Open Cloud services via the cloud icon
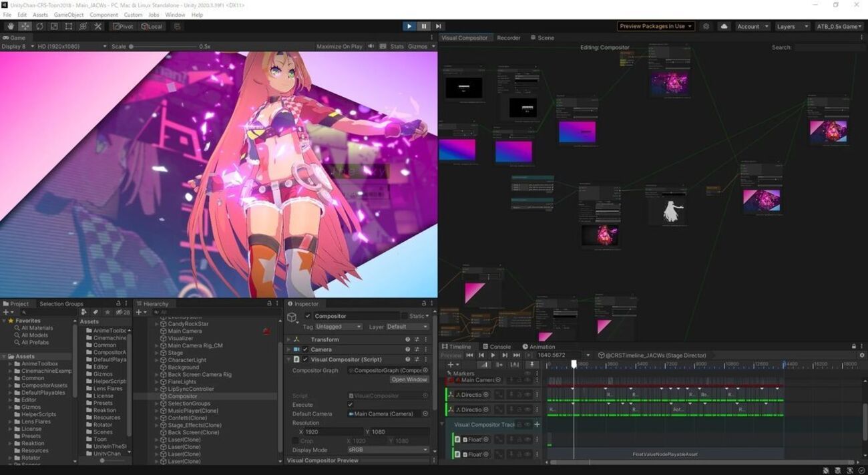 tap(724, 26)
